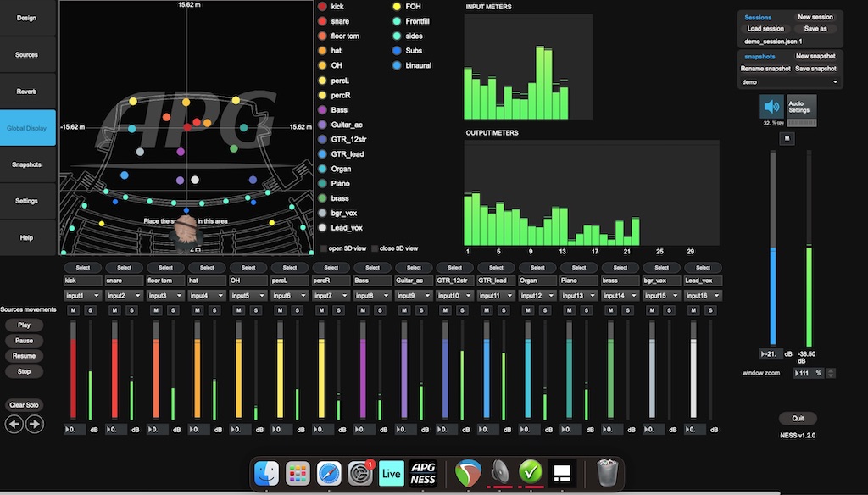Screen dimensions: 868x495
Task: Mute the kick channel
Action: (73, 311)
